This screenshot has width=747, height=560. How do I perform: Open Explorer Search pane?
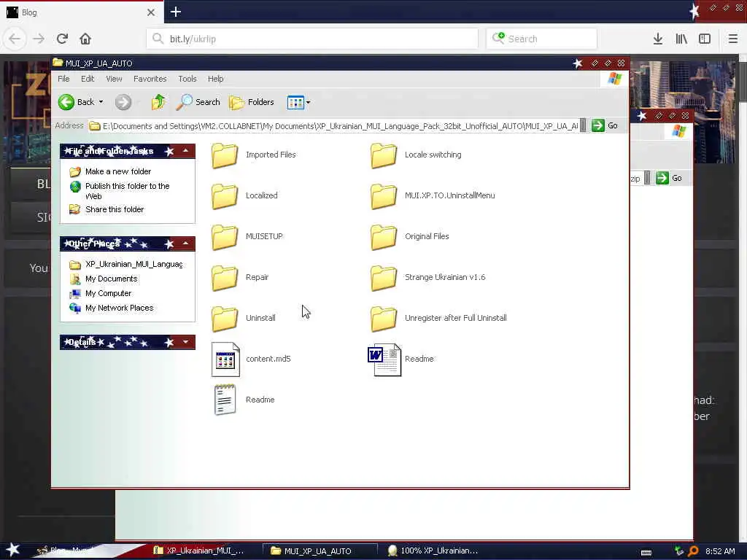198,102
